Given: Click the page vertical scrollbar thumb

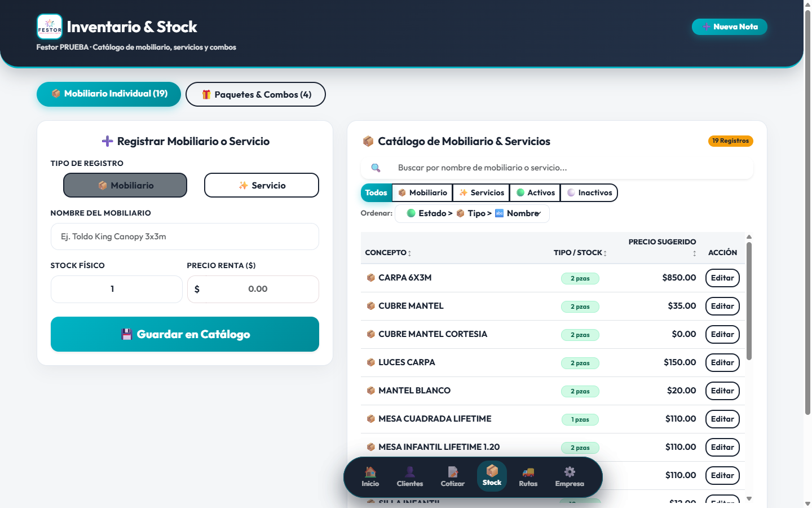Looking at the screenshot, I should (x=807, y=212).
